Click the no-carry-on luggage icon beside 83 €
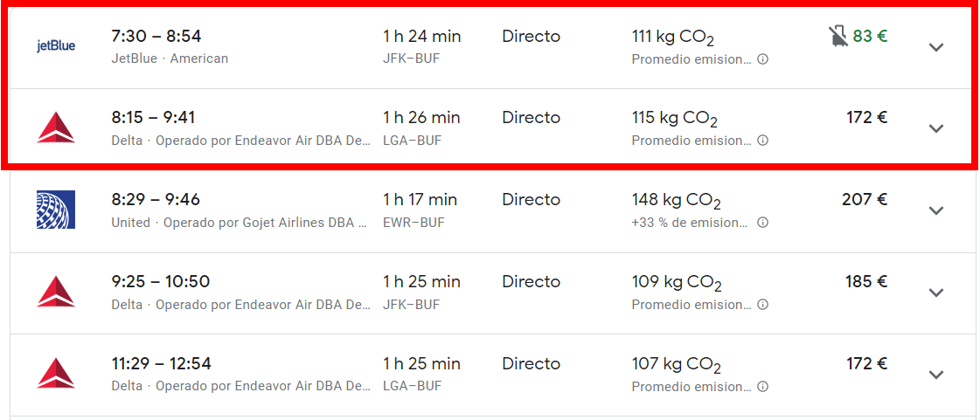Viewport: 980px width, 420px height. [x=838, y=36]
